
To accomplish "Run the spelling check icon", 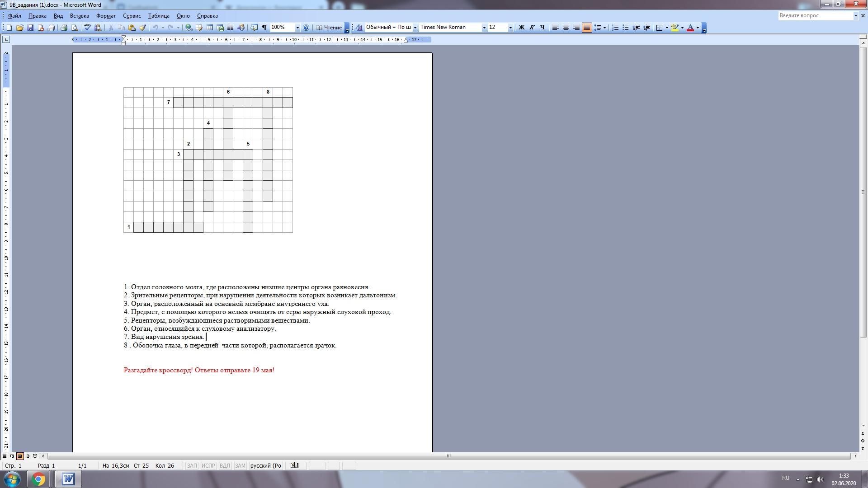I will [x=88, y=28].
